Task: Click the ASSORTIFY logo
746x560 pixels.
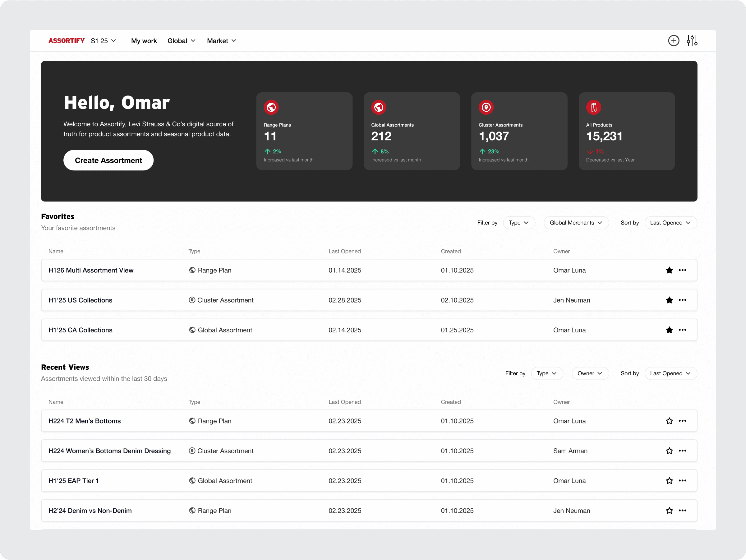Action: pyautogui.click(x=67, y=41)
